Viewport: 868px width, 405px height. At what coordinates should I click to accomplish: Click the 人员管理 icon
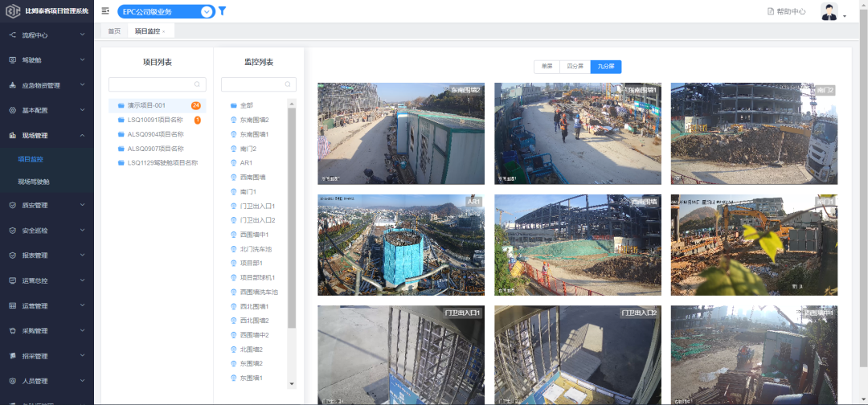[x=12, y=381]
